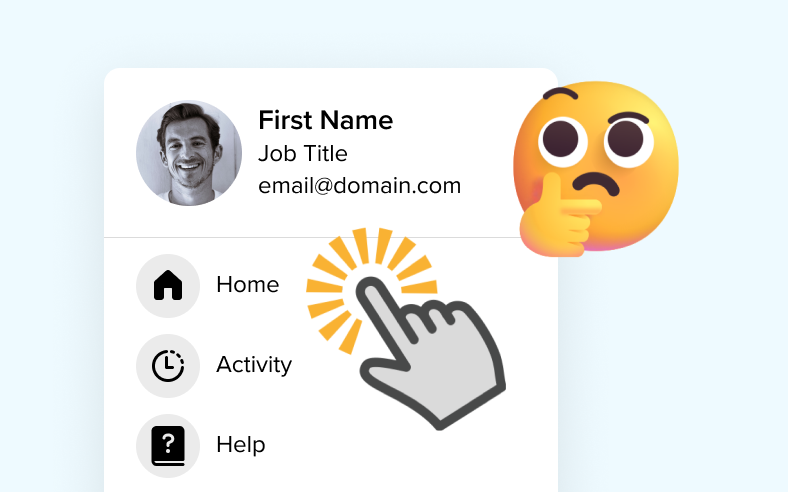Choose the Help menu item
Screen dimensions: 788x492
[x=241, y=445]
